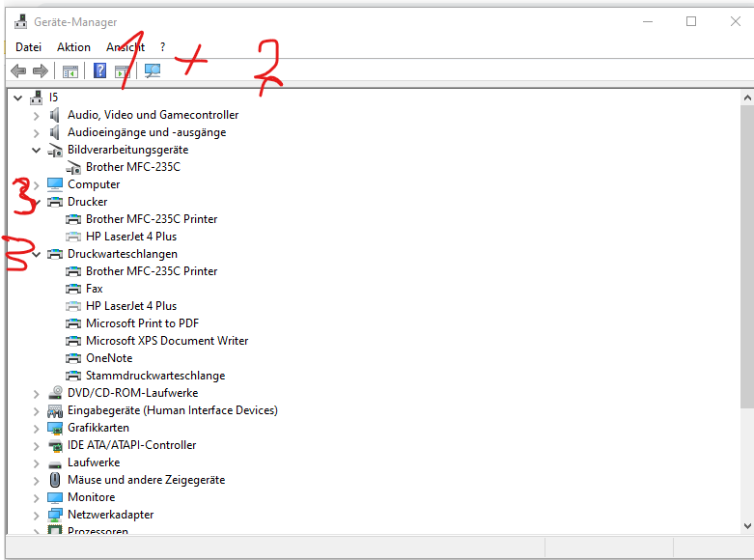Click the Laufwerke drive icon

55,463
